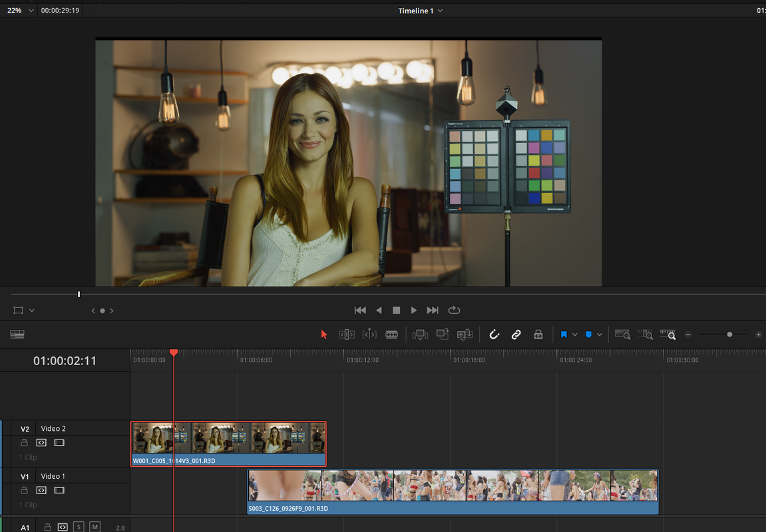Click the timeline zoom in plus button
This screenshot has height=532, width=766.
(758, 334)
